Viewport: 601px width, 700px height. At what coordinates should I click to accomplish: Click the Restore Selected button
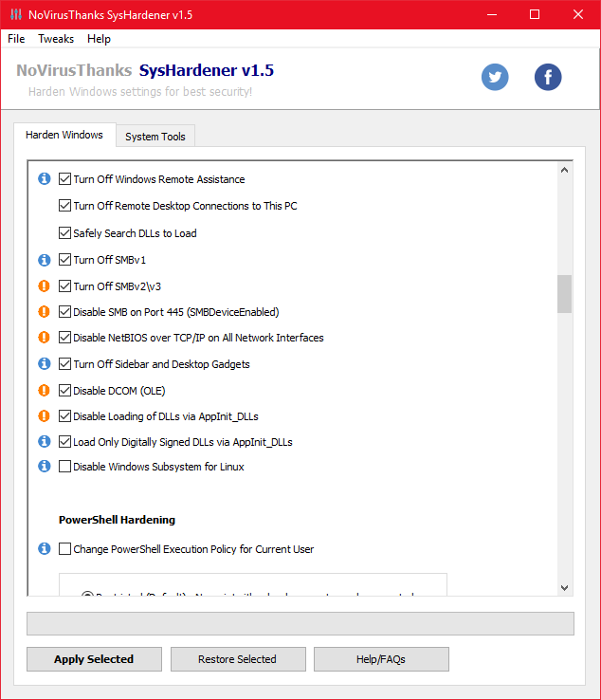point(237,659)
